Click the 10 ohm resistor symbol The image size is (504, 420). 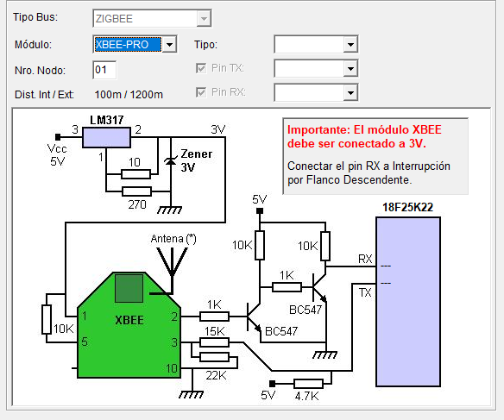tap(135, 174)
